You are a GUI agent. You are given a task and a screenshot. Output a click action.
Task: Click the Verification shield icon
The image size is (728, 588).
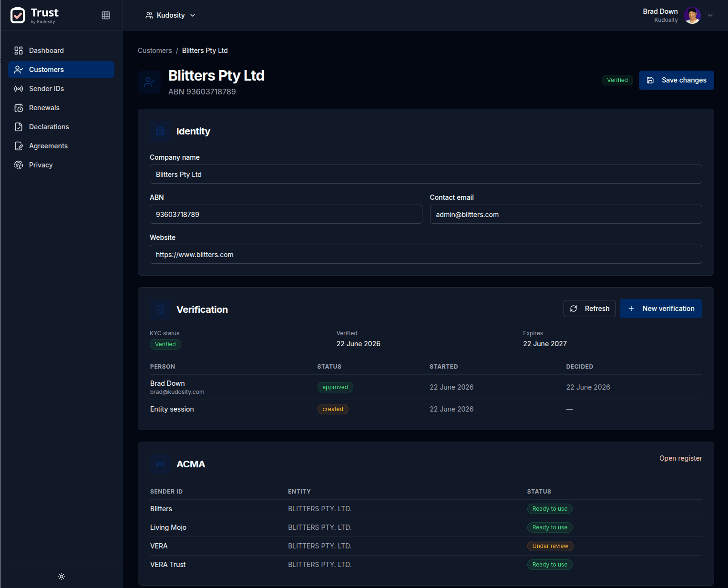160,309
